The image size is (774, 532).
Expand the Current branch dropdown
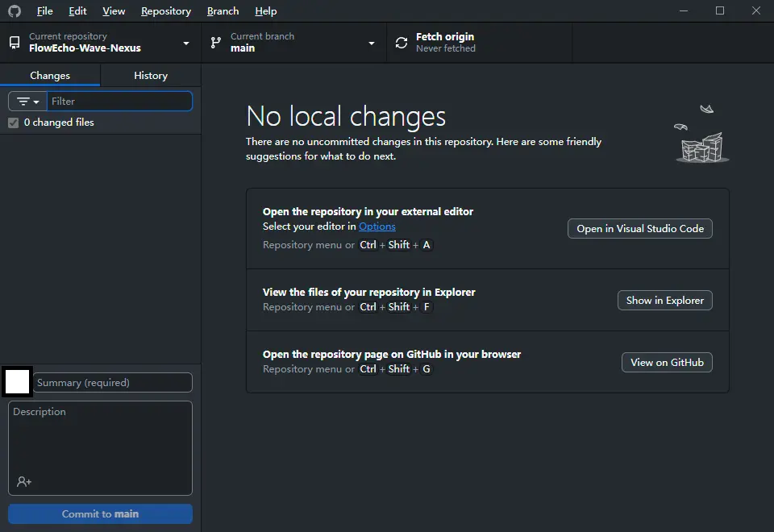click(x=372, y=43)
